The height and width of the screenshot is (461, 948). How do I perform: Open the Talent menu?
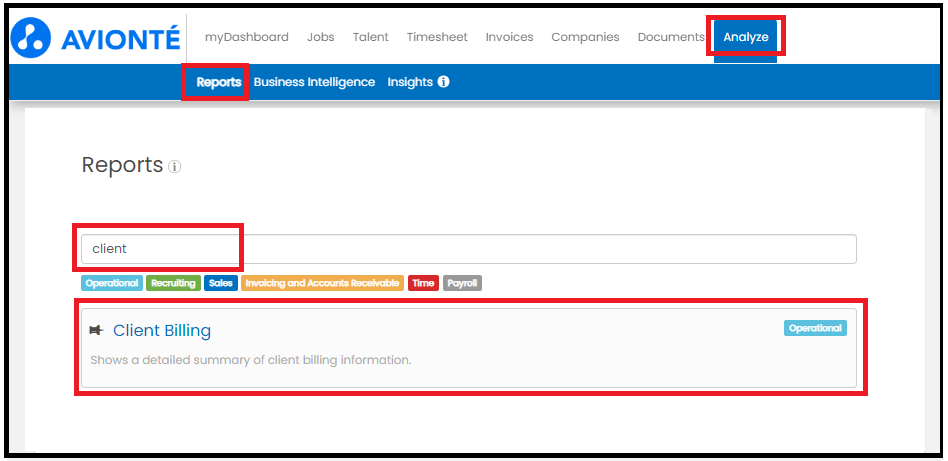tap(371, 37)
